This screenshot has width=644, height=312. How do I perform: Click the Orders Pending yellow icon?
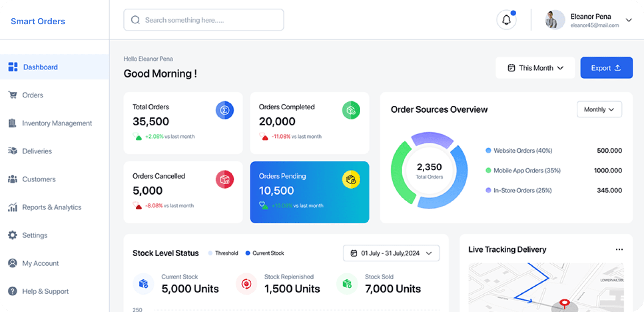pos(351,179)
